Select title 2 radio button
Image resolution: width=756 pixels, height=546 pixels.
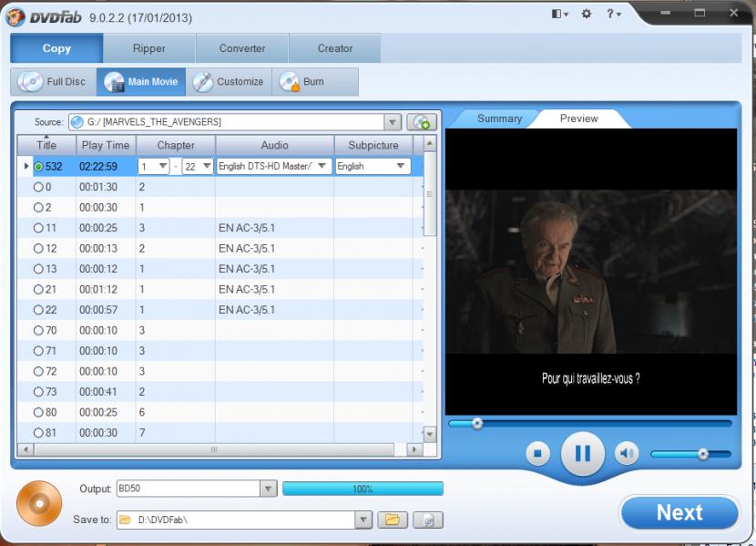(38, 208)
